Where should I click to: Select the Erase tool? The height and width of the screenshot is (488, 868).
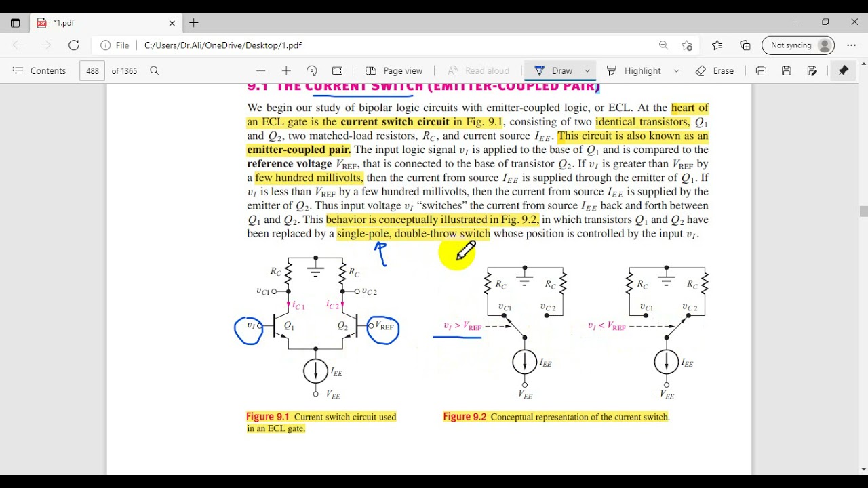pyautogui.click(x=715, y=70)
